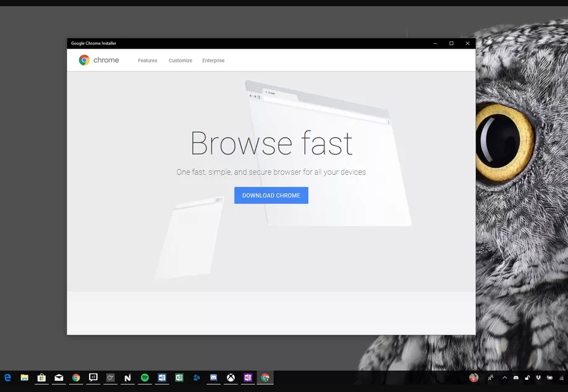The width and height of the screenshot is (568, 392).
Task: Click the Download Chrome button
Action: point(271,195)
